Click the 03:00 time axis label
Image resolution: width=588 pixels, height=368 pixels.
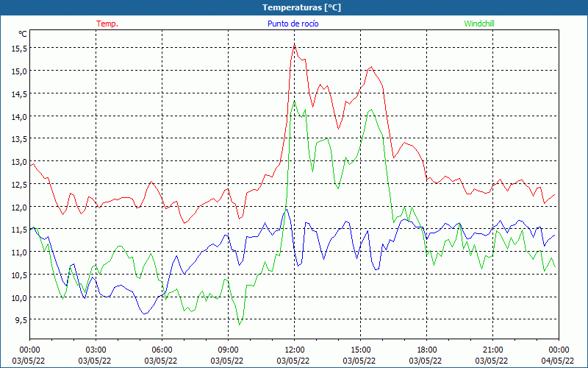click(96, 350)
